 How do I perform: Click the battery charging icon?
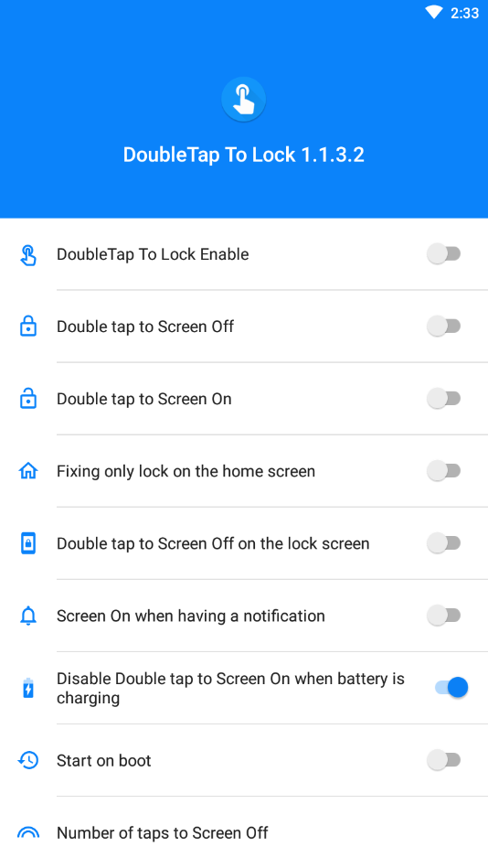coord(28,688)
